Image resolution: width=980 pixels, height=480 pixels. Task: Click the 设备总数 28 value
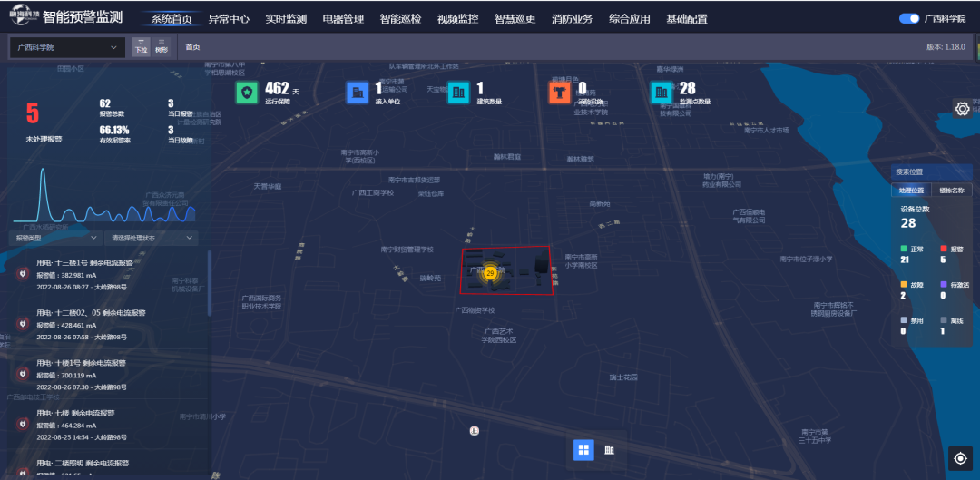point(908,223)
